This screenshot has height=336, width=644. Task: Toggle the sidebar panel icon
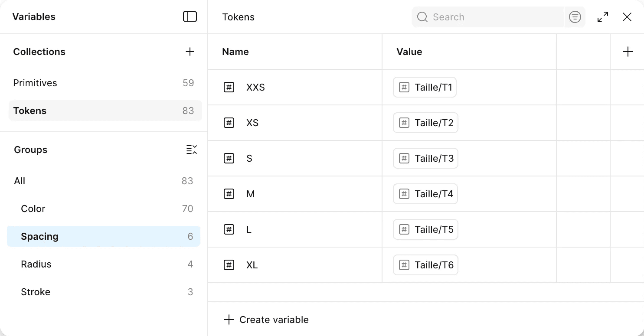click(x=190, y=16)
